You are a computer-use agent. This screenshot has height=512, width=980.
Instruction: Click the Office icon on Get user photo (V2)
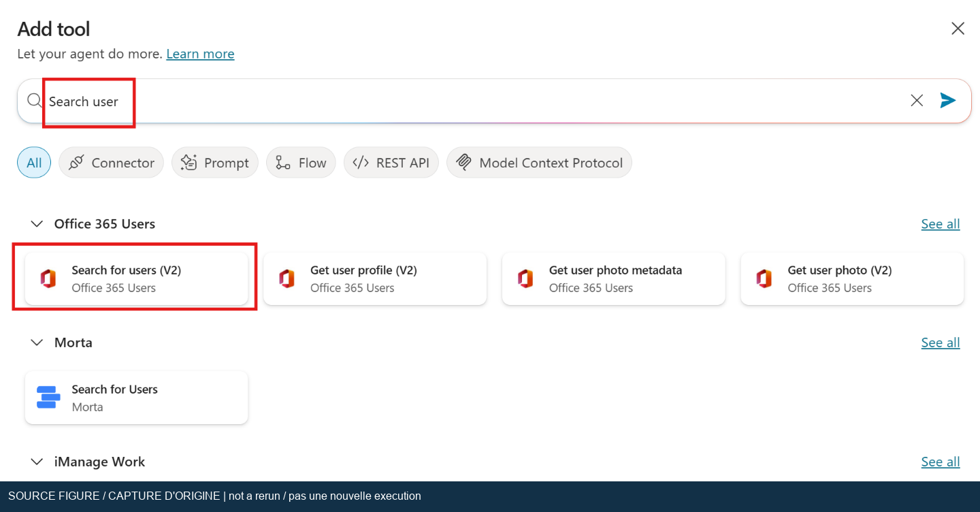(764, 278)
